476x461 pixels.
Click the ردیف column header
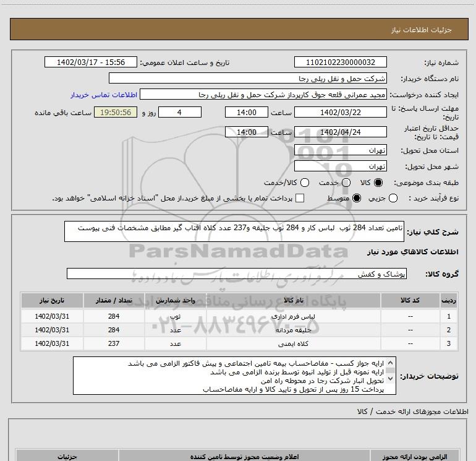point(449,300)
